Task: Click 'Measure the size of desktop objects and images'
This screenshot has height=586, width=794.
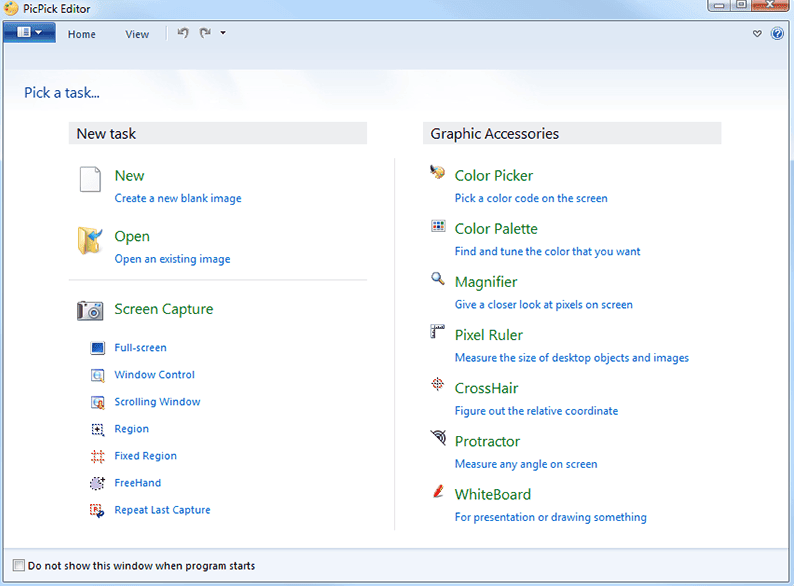Action: [572, 358]
